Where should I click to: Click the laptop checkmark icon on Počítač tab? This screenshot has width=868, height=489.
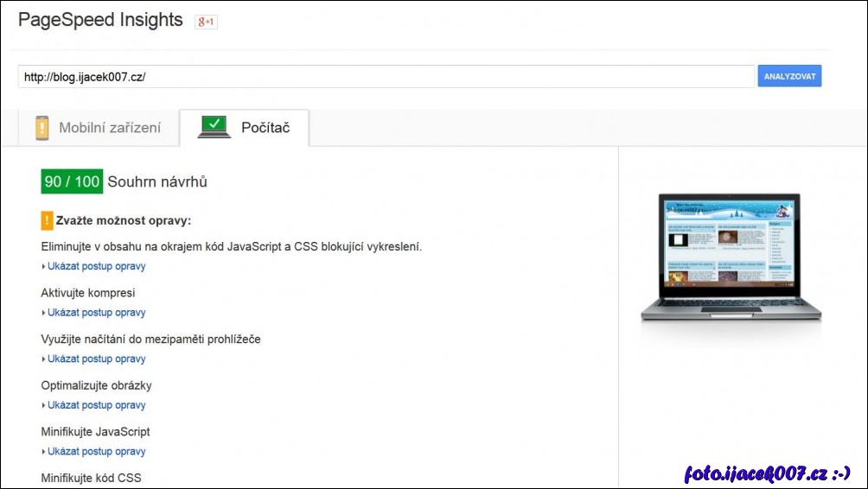click(x=214, y=127)
